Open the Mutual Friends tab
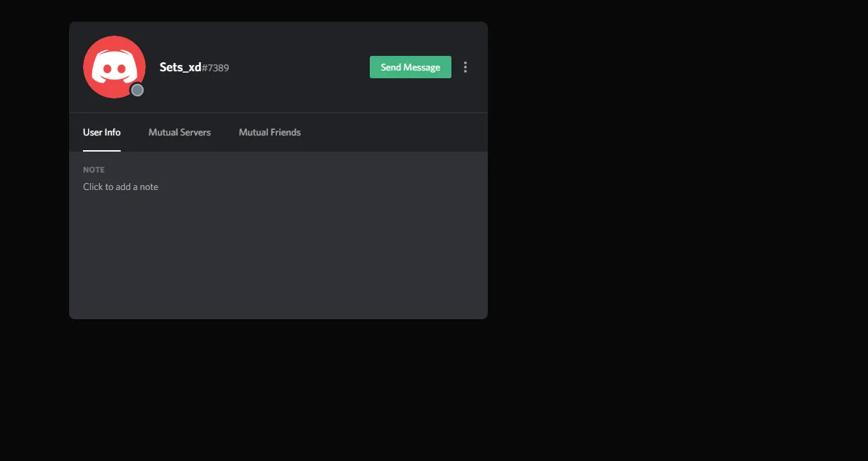 pos(269,132)
